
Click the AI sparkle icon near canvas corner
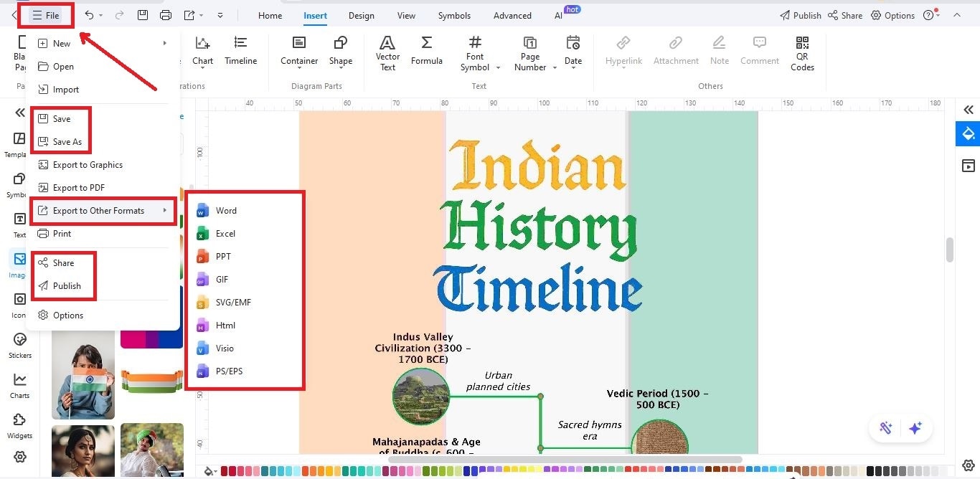pos(915,427)
